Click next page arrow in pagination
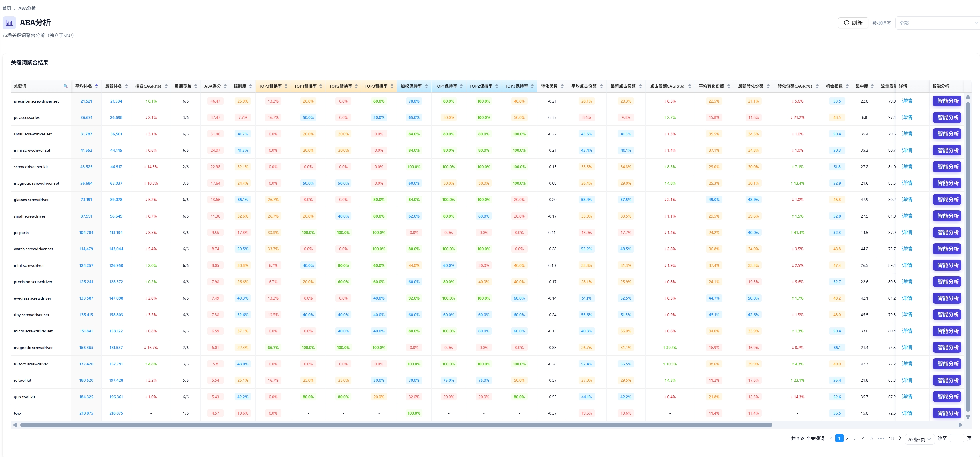 pos(900,438)
